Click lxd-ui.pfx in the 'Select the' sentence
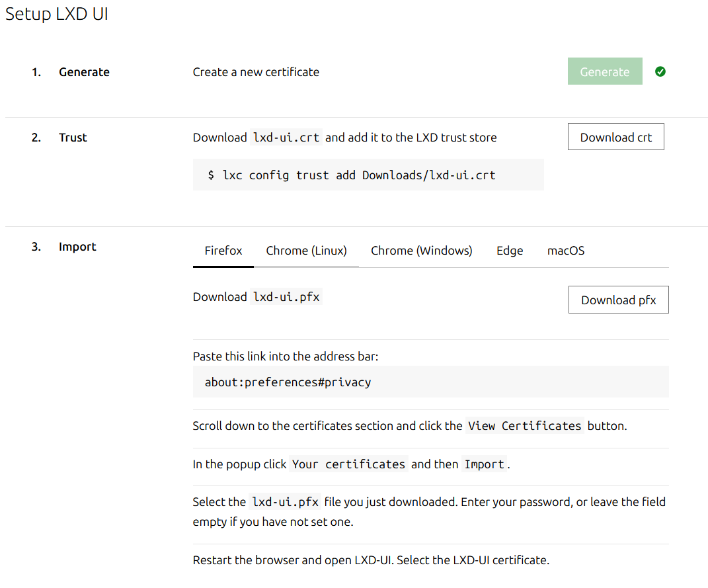This screenshot has height=588, width=708. (x=285, y=502)
